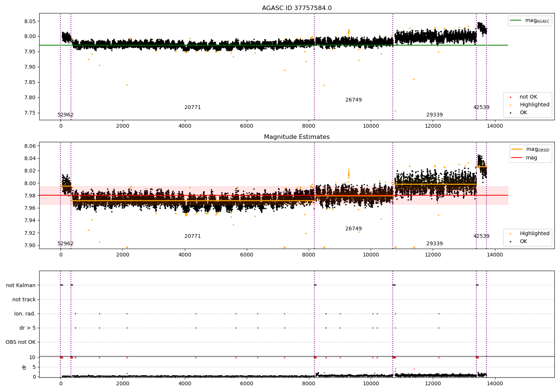Click the 8.06 y-tick in Magnitude Estimates plot
560x392 pixels.
pyautogui.click(x=31, y=146)
